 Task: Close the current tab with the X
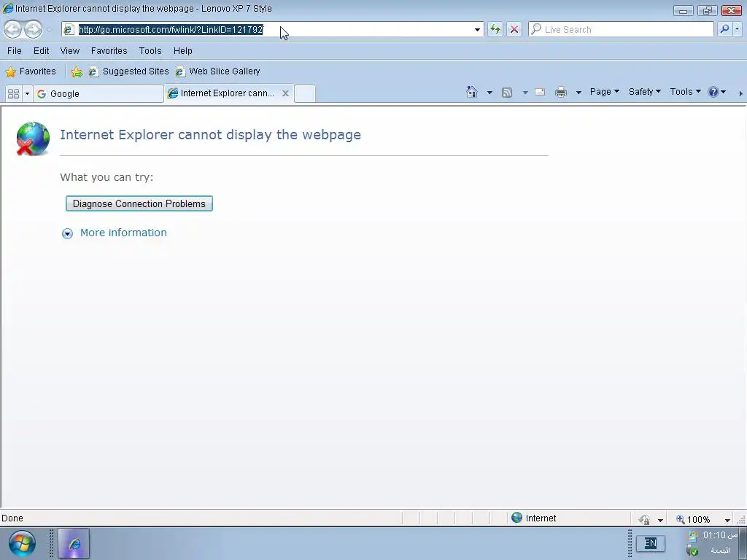[x=285, y=93]
